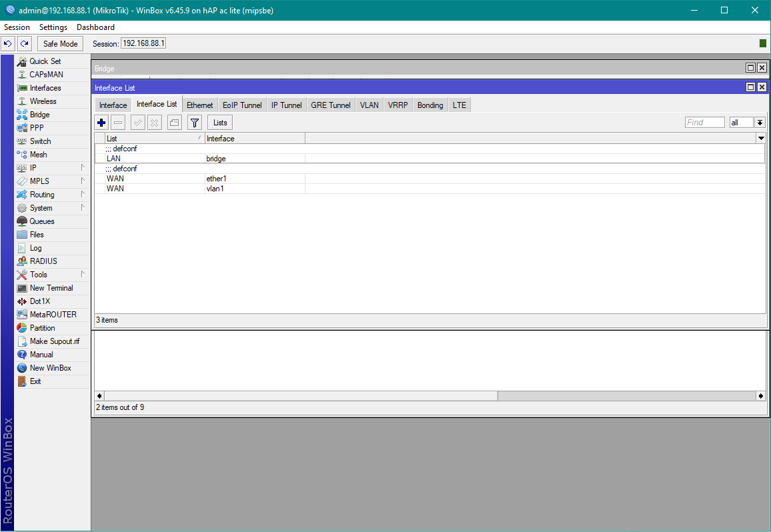
Task: Click the Filter funnel button
Action: point(195,123)
